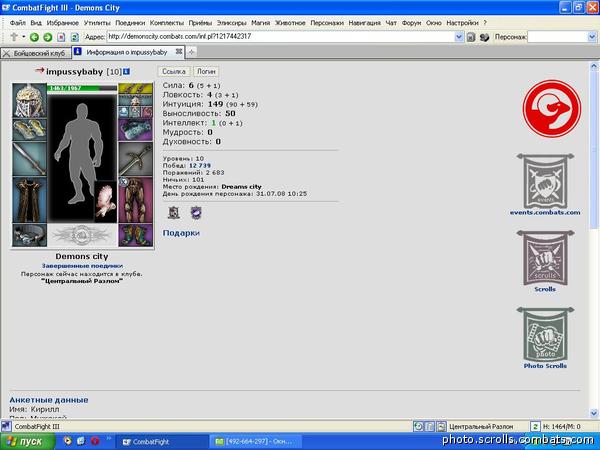This screenshot has width=600, height=450.
Task: Click the red arrow private message icon
Action: (39, 70)
